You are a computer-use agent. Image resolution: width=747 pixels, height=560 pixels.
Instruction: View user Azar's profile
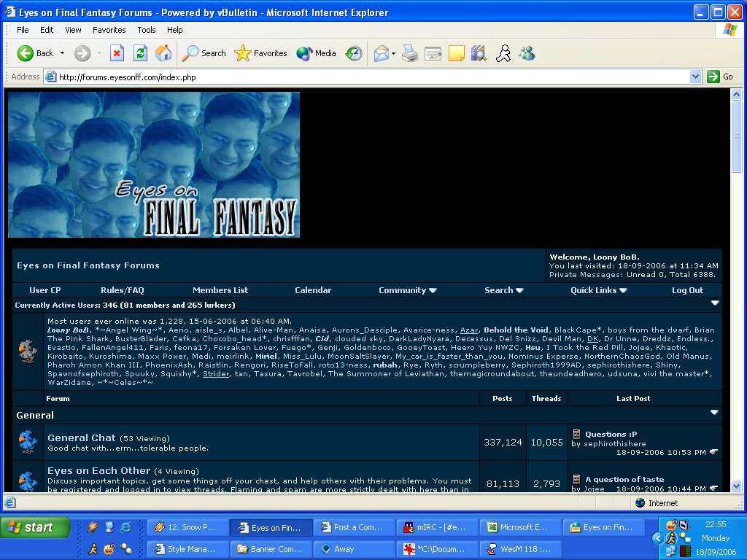click(x=469, y=330)
